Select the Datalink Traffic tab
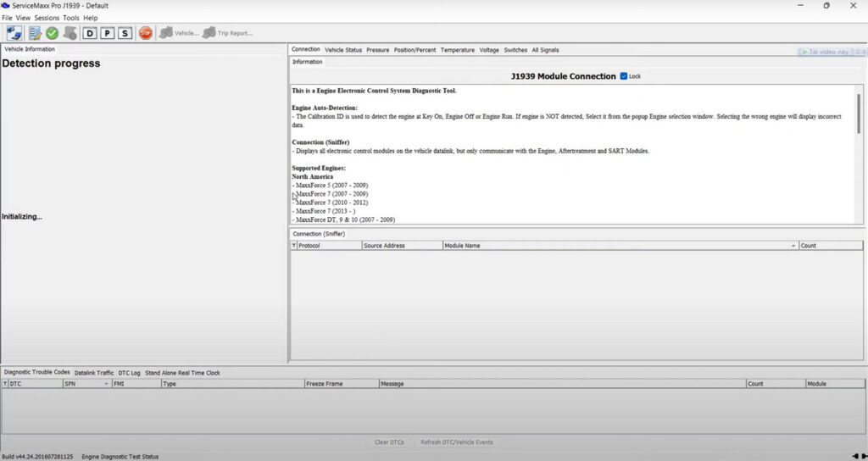Viewport: 868px width, 461px height. click(x=94, y=373)
